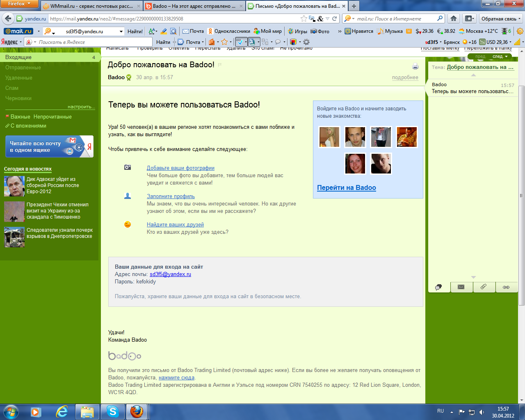Image resolution: width=525 pixels, height=420 pixels.
Task: Click the Firefox back arrow button
Action: click(x=8, y=18)
